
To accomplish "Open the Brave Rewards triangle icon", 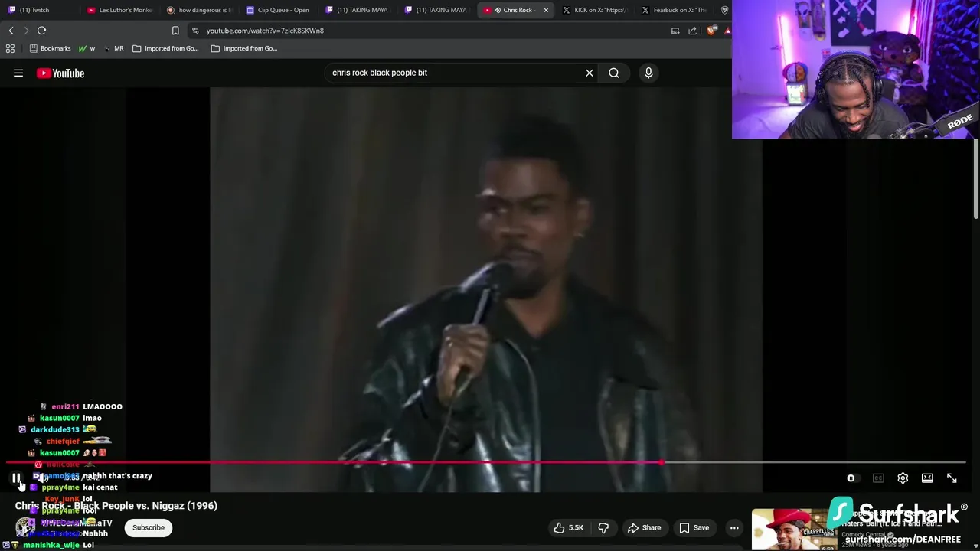I will tap(727, 31).
